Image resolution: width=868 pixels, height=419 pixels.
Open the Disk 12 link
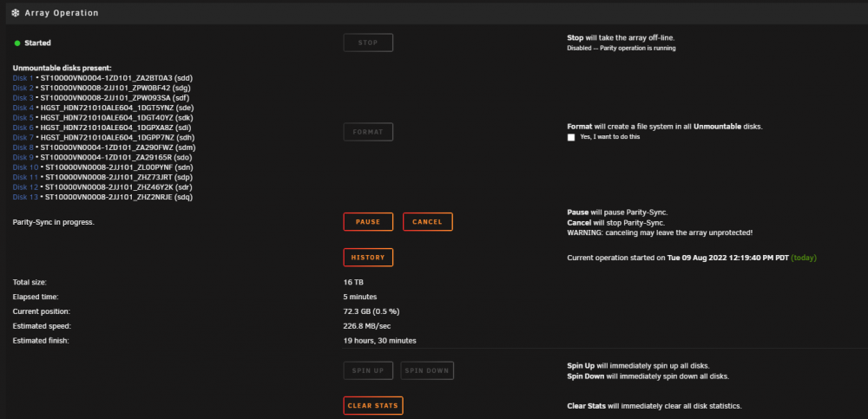point(25,187)
